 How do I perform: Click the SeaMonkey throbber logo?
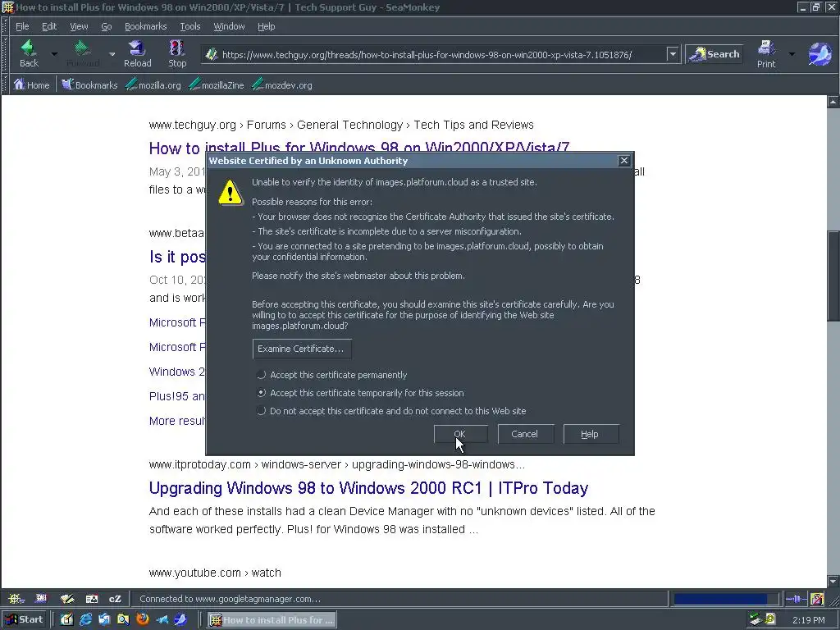(819, 54)
